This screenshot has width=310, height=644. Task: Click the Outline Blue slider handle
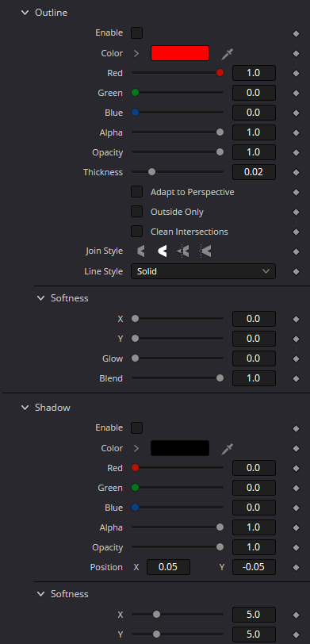(135, 112)
